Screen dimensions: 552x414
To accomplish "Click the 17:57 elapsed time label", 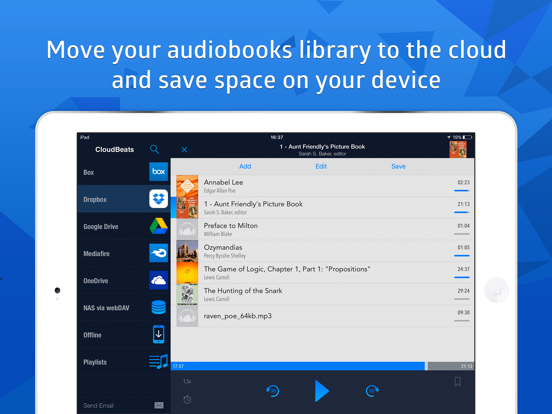I will coord(178,366).
